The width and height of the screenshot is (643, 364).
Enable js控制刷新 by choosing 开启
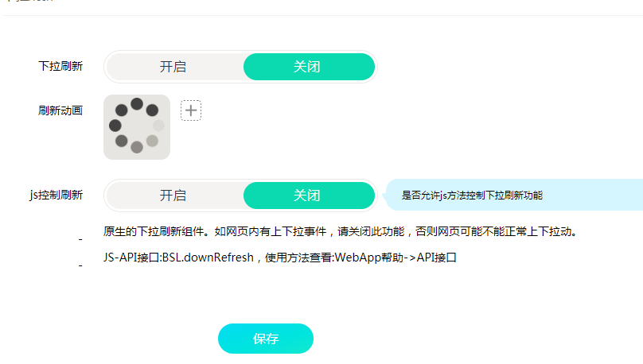click(x=173, y=196)
